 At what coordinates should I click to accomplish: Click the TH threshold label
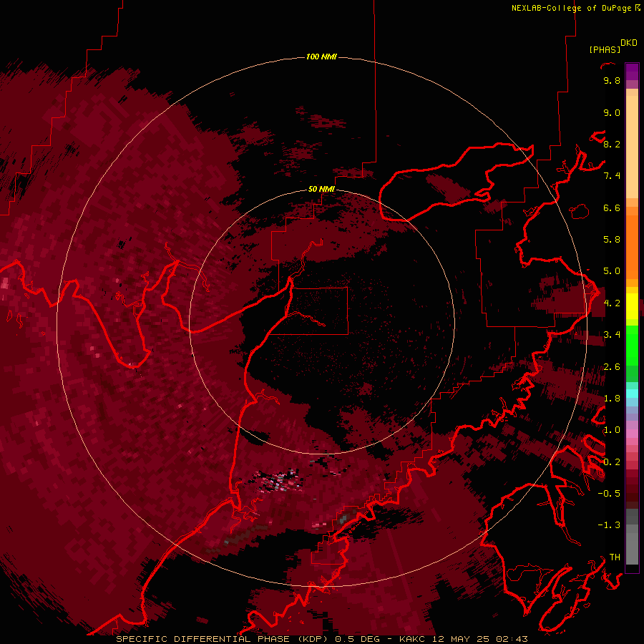[615, 557]
